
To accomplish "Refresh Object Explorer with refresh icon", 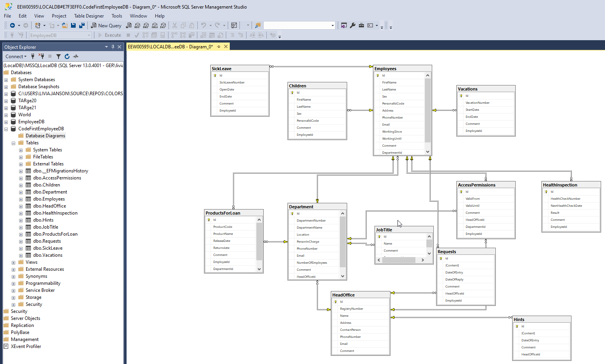I will coord(67,57).
